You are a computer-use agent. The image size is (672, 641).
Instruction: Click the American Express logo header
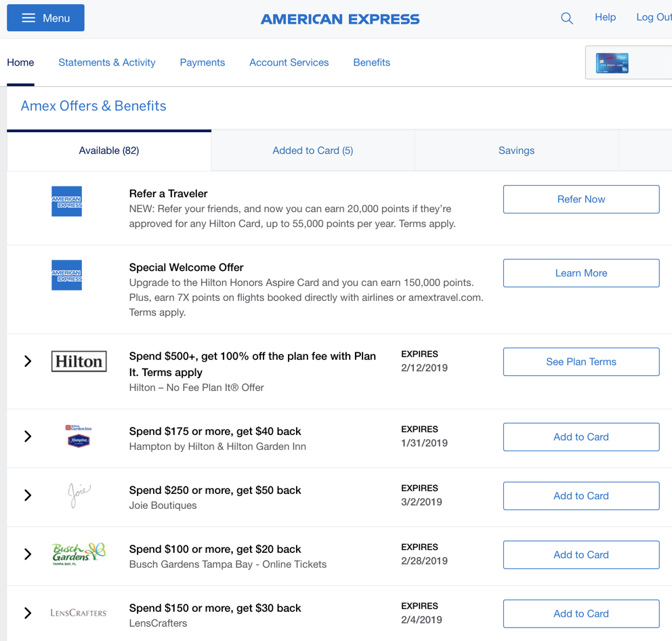pyautogui.click(x=340, y=19)
